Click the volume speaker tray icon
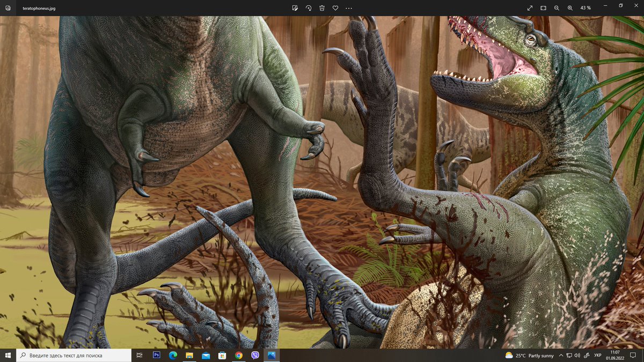Image resolution: width=644 pixels, height=362 pixels. tap(577, 356)
